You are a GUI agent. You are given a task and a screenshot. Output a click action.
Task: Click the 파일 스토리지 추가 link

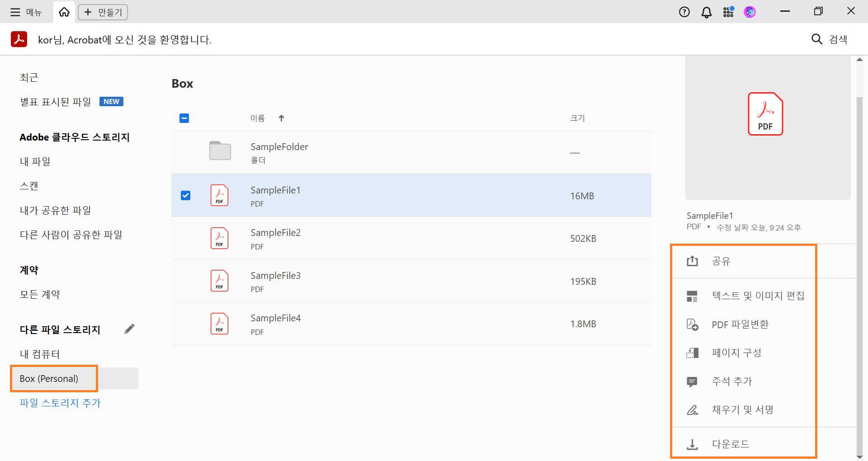(x=60, y=403)
